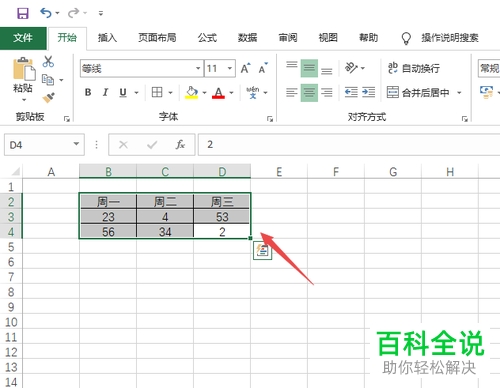Open the 页面布局 tab

pyautogui.click(x=157, y=38)
